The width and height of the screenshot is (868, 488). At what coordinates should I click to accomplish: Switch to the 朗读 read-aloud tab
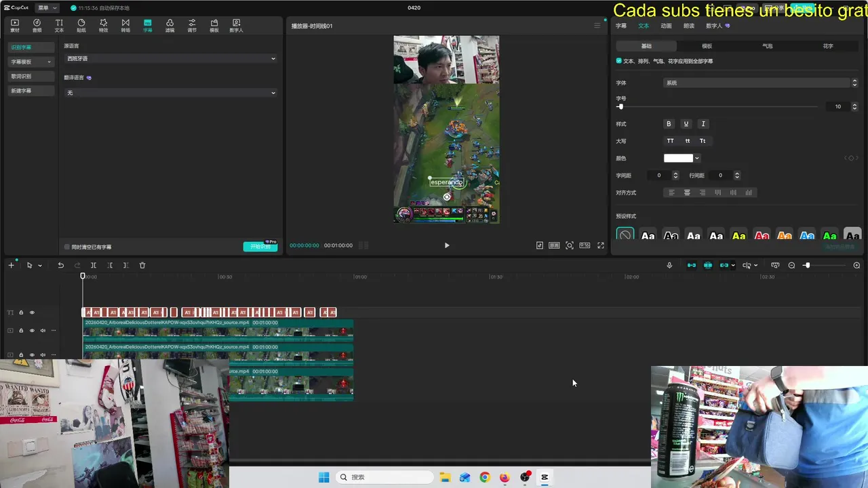[689, 26]
